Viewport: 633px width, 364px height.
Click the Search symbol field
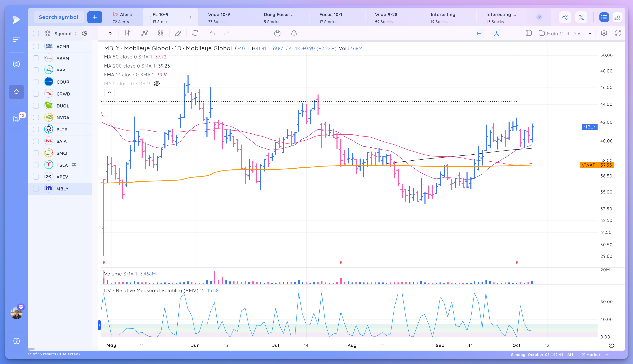(59, 17)
